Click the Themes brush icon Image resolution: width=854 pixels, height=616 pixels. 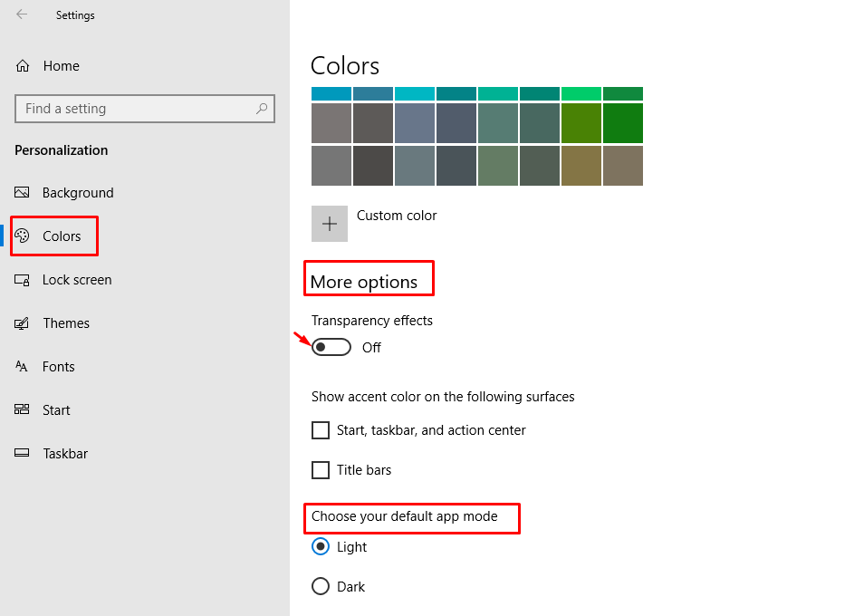pos(22,323)
